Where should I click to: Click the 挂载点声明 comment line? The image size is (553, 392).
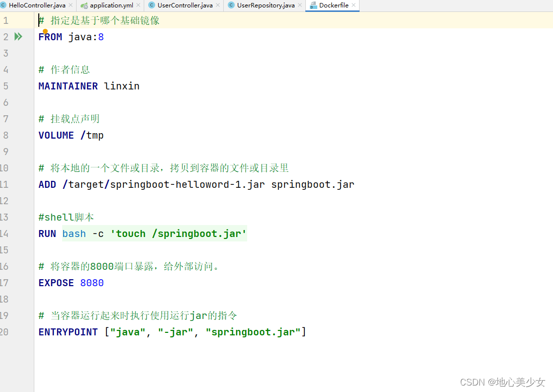coord(69,119)
